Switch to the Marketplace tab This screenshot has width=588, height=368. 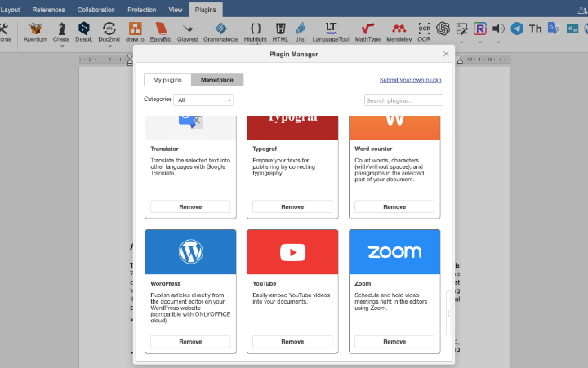217,80
